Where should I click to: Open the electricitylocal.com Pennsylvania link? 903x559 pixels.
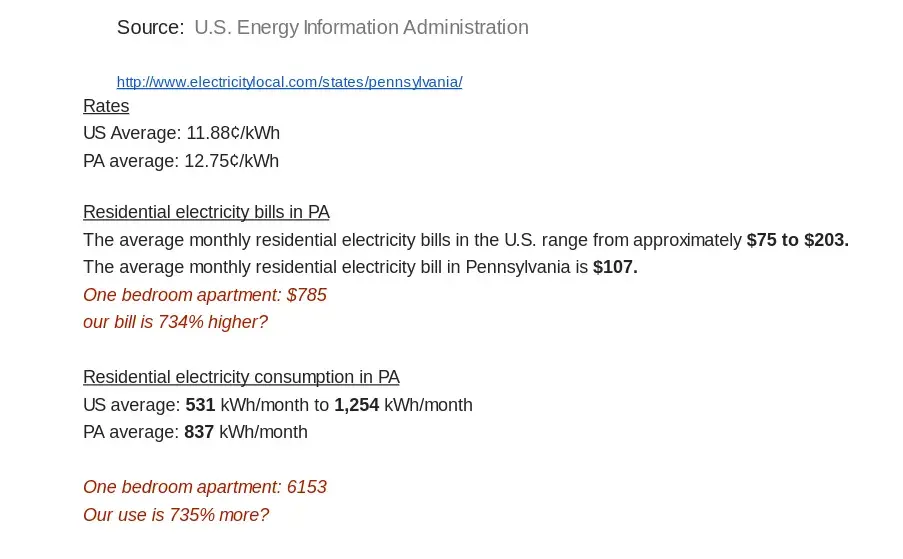[289, 82]
